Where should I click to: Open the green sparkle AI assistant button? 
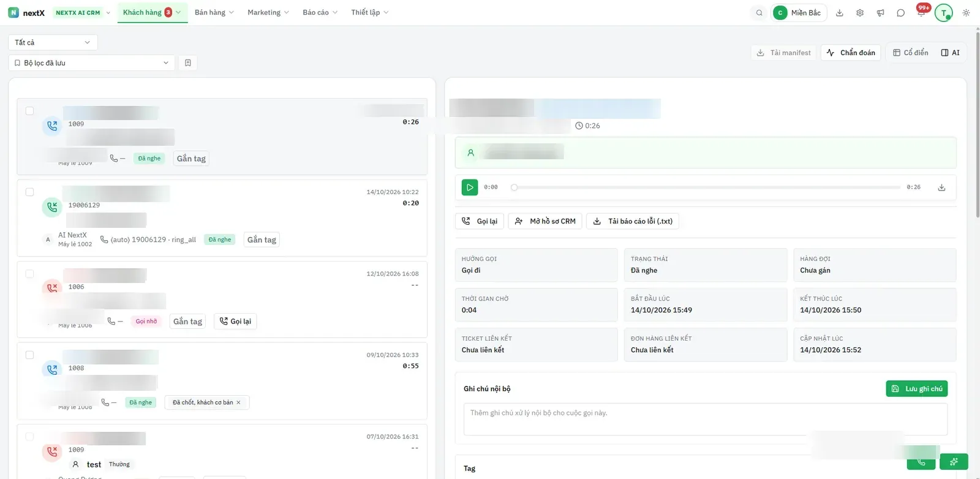[x=954, y=461]
